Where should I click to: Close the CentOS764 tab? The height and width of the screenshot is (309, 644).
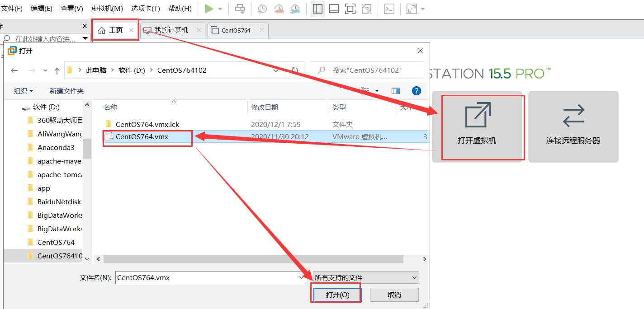[261, 30]
